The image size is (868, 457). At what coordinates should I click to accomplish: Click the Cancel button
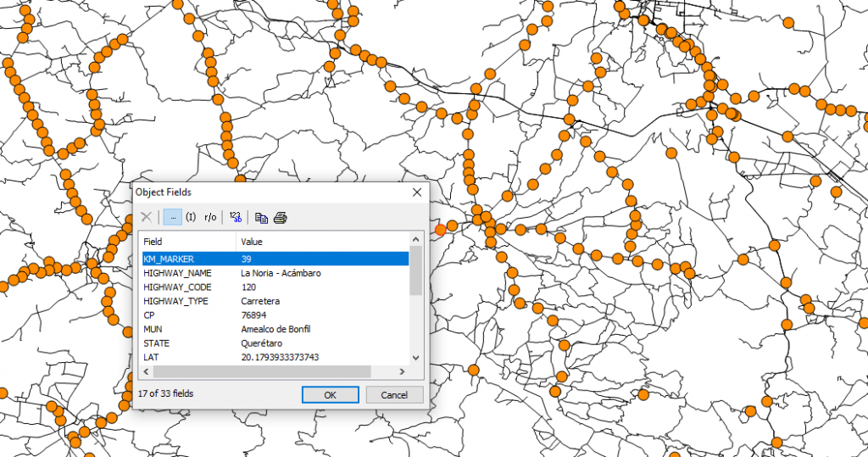[395, 395]
